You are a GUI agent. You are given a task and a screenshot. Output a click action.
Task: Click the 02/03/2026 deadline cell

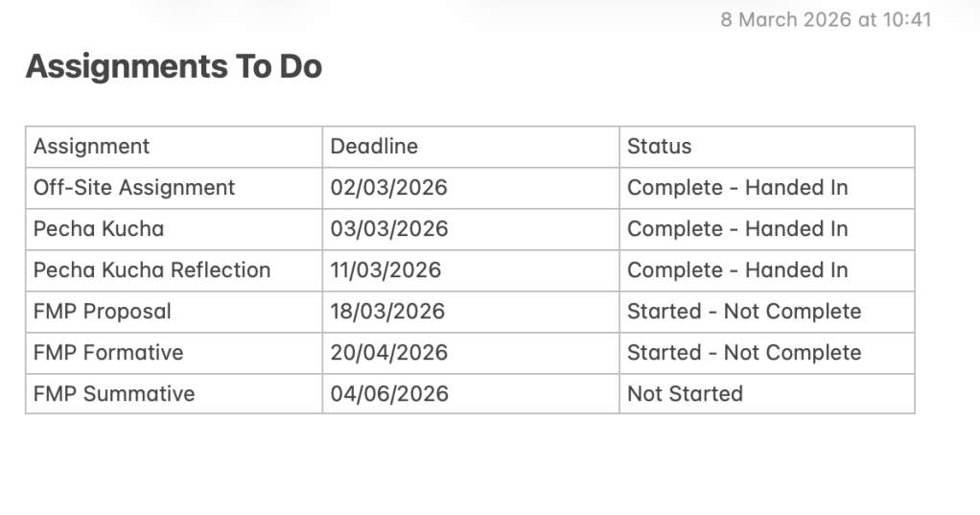click(388, 188)
